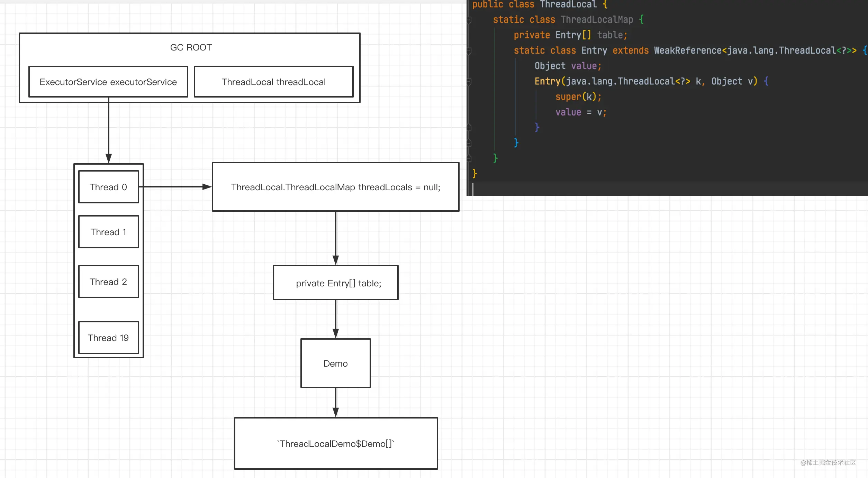The width and height of the screenshot is (868, 478).
Task: Click the Object value field declaration
Action: 568,66
